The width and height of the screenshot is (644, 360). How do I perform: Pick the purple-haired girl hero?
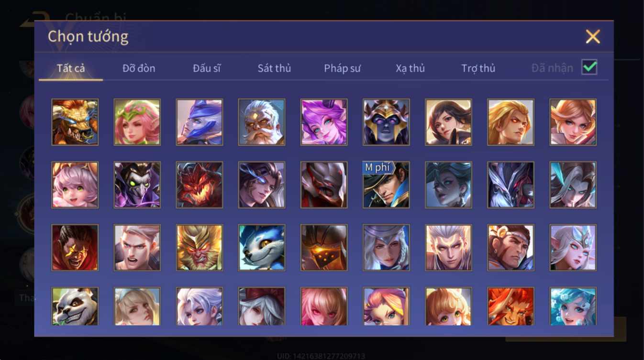(324, 122)
